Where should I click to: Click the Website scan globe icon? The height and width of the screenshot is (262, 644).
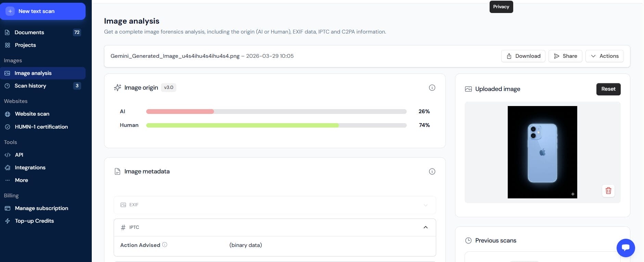point(7,114)
